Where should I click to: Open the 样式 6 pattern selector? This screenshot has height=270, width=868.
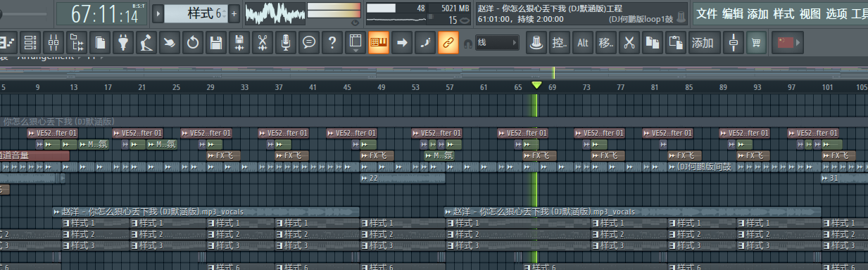pos(196,13)
